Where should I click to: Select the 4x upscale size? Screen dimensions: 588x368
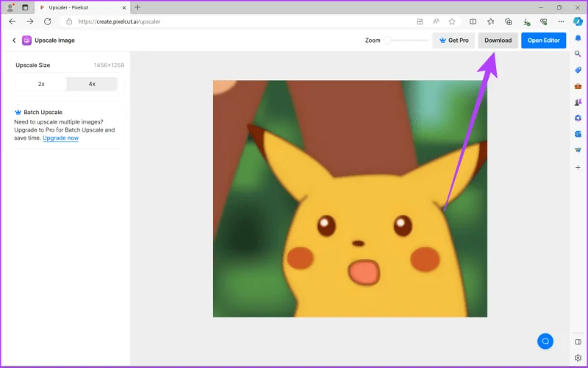[x=92, y=84]
